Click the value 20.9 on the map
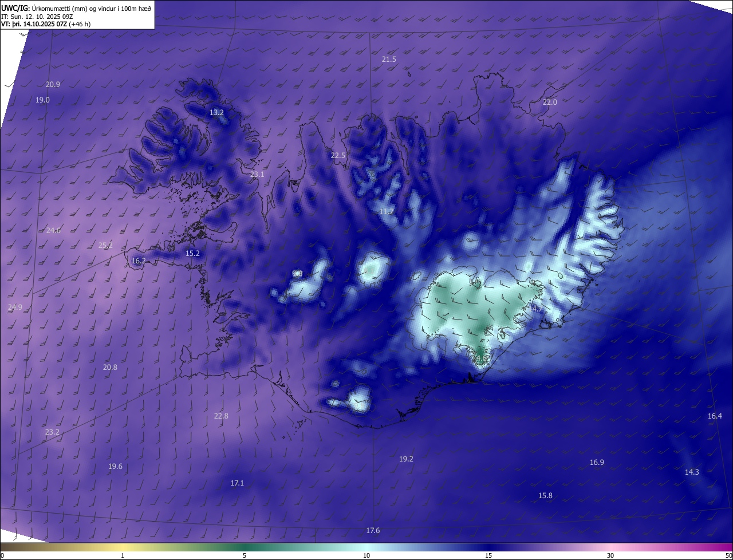This screenshot has height=560, width=733. tap(53, 85)
